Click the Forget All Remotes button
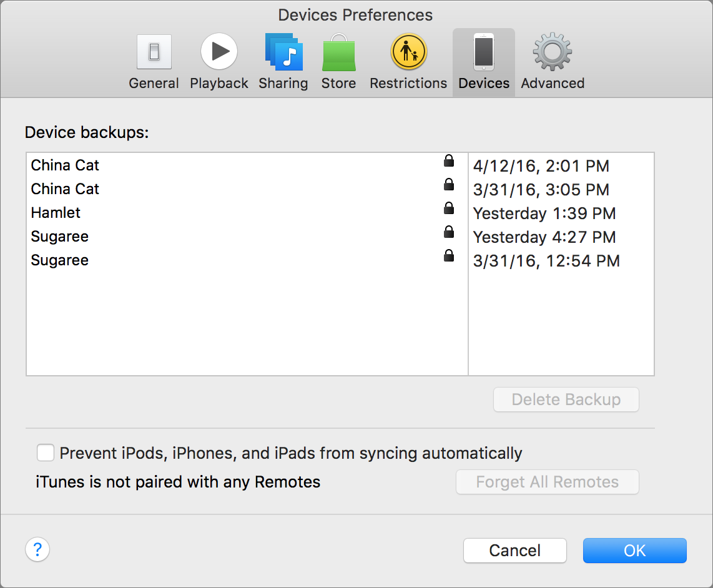This screenshot has width=713, height=588. (x=548, y=482)
